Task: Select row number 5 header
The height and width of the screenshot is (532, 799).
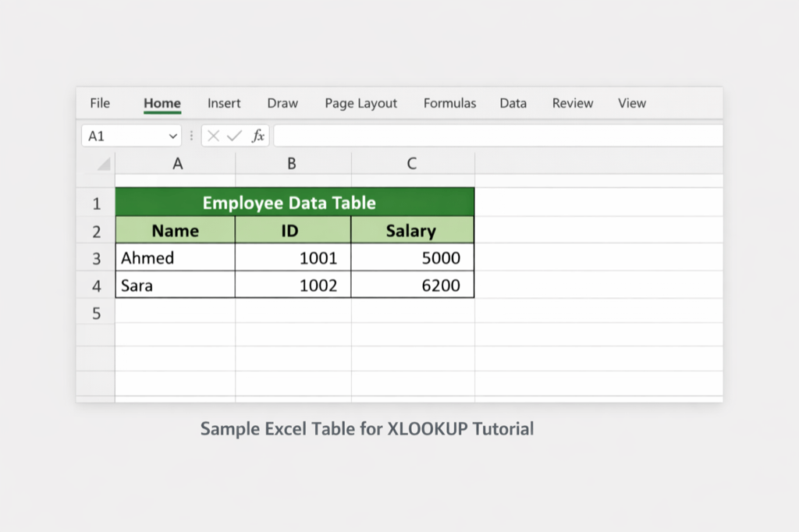Action: point(95,312)
